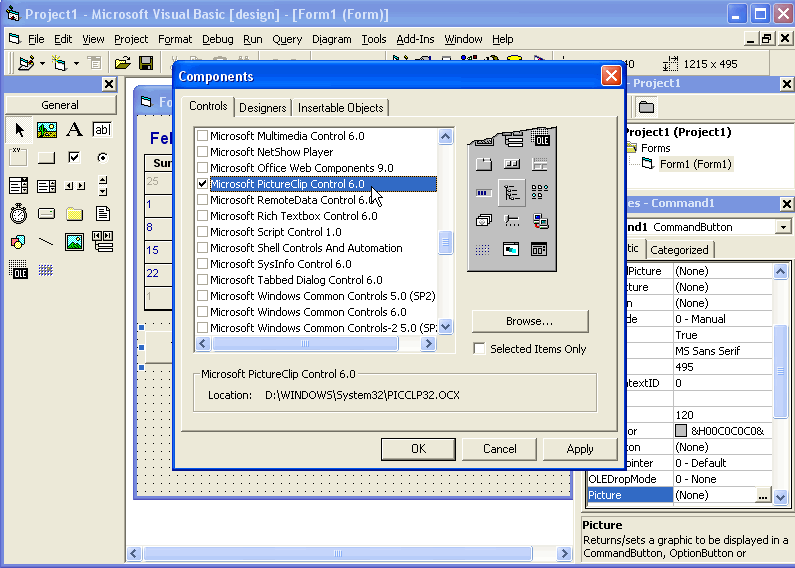Check Microsoft Script Control 1.0
Viewport: 795px width, 568px height.
pyautogui.click(x=202, y=232)
